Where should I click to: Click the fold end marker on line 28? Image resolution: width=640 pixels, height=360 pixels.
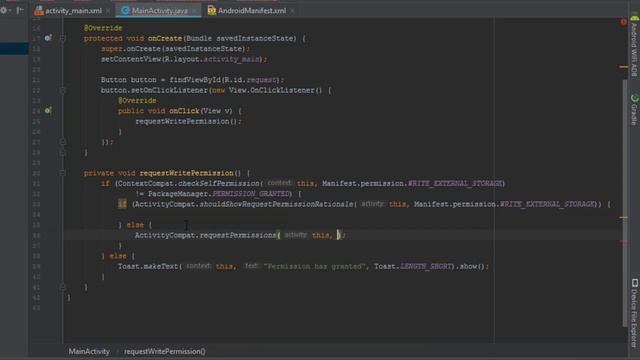63,153
